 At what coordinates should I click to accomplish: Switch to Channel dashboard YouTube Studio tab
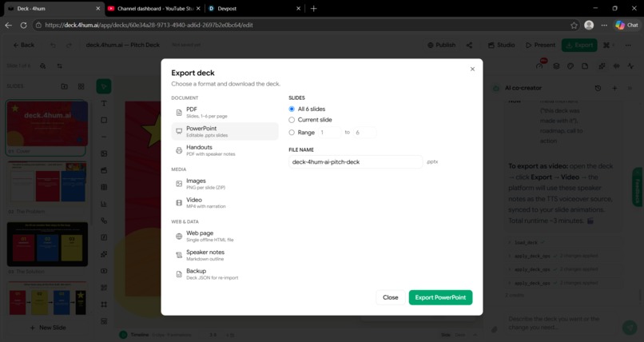tap(155, 8)
